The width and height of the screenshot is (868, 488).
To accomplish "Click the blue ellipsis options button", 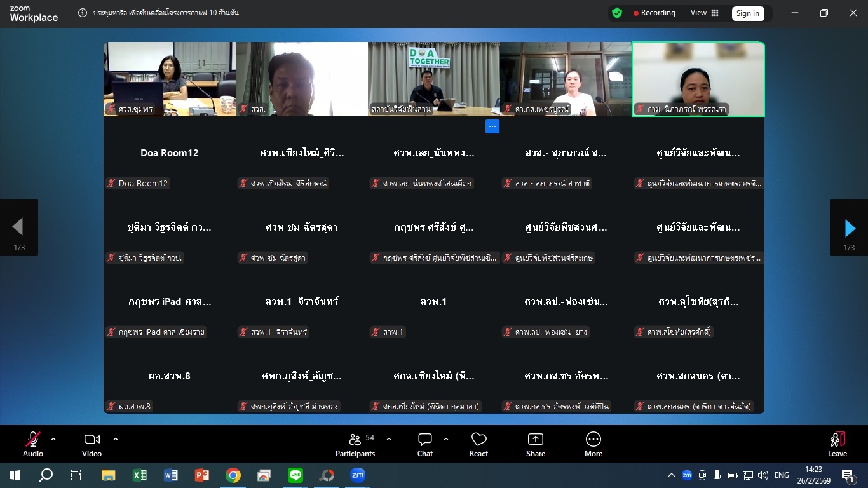I will pos(492,126).
